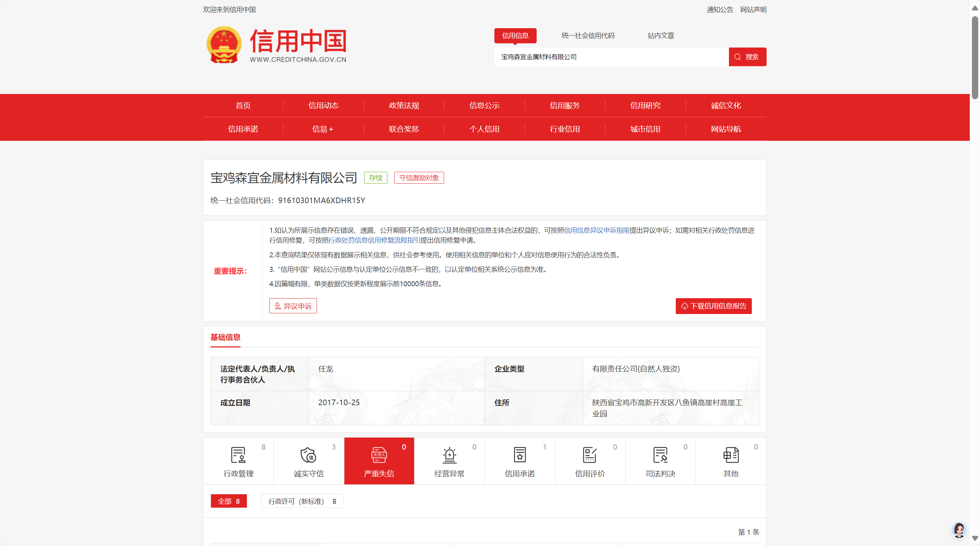Viewport: 980px width, 546px height.
Task: Click the 信用中国 national emblem logo
Action: (x=224, y=44)
